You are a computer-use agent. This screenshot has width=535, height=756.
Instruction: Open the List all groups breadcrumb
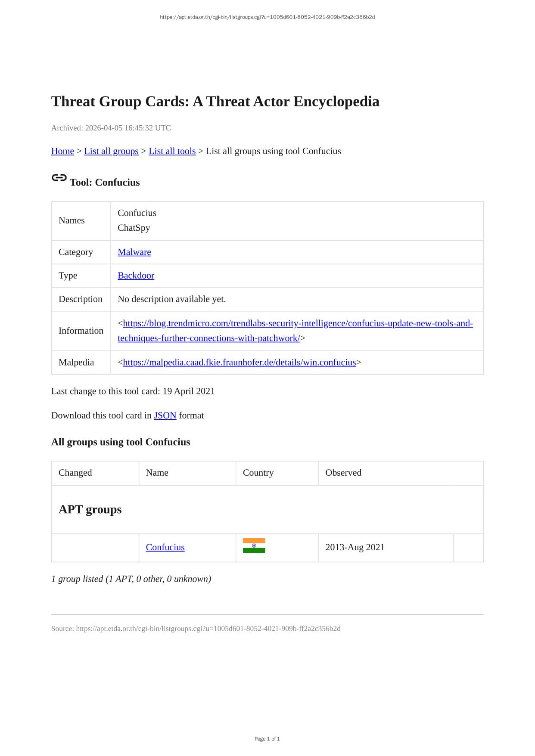tap(111, 151)
